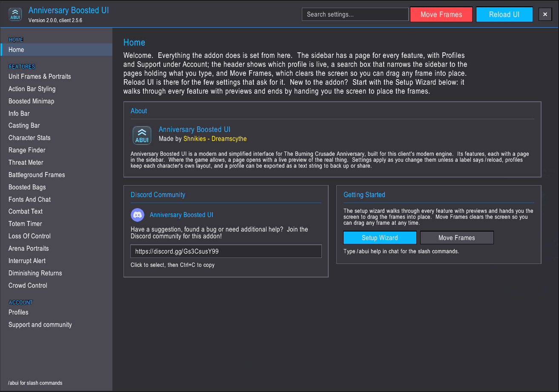Click the Home page heading
The image size is (559, 392).
(134, 43)
